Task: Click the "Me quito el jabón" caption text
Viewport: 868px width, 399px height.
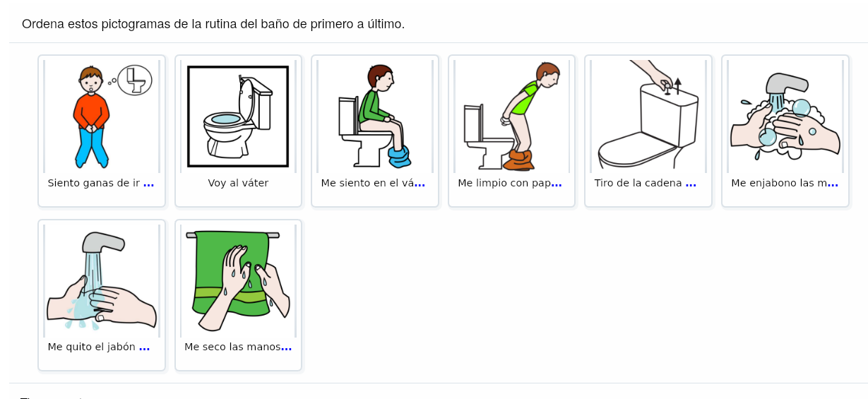Action: coord(92,347)
